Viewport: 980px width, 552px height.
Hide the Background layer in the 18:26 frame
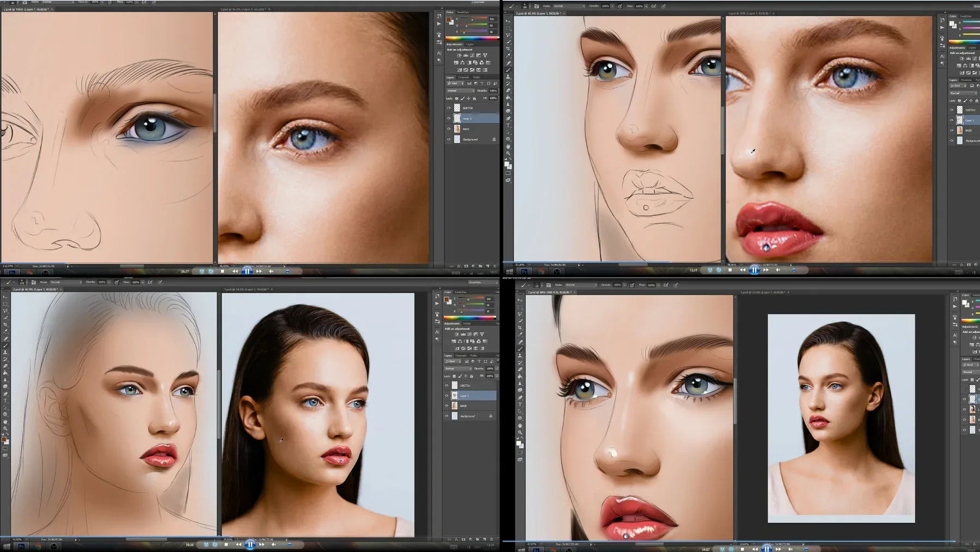click(x=446, y=416)
